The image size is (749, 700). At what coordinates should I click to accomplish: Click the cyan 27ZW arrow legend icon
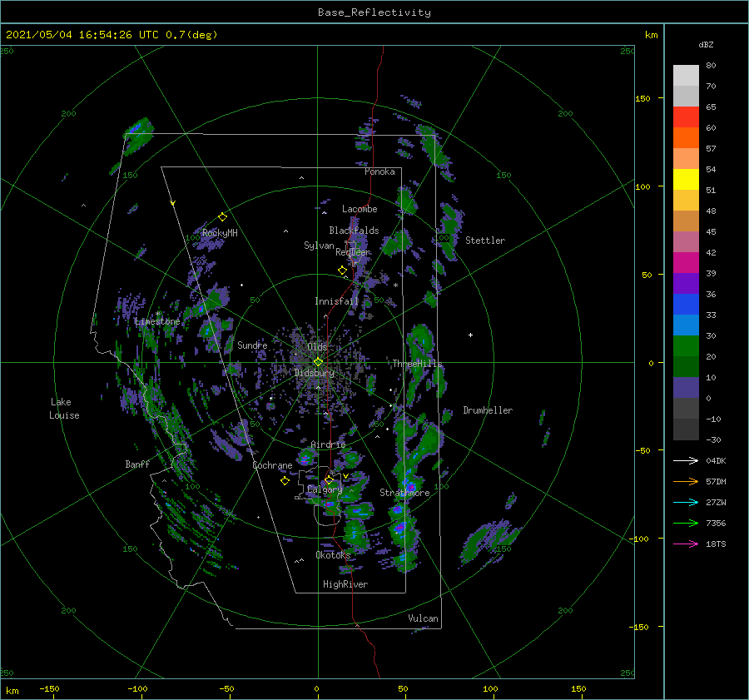(x=686, y=502)
